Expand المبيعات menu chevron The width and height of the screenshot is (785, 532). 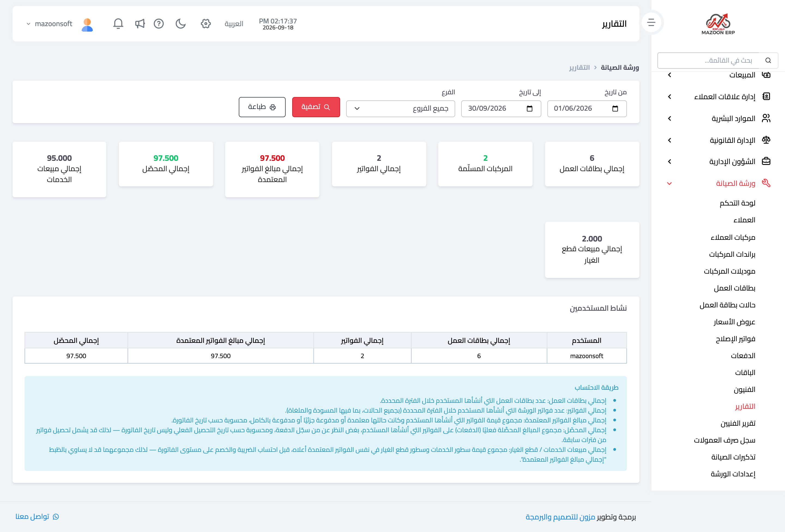[x=669, y=75]
